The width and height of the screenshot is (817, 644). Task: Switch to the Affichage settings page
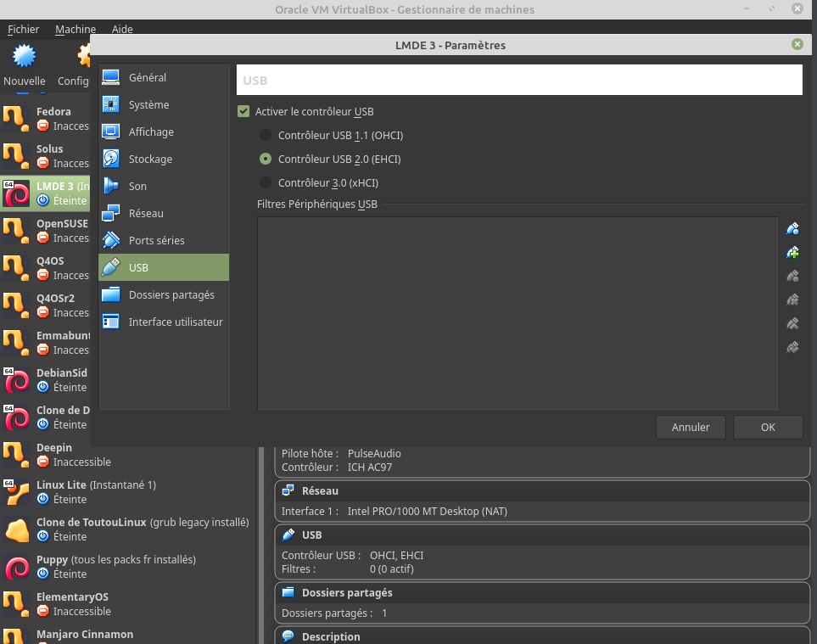[x=164, y=132]
